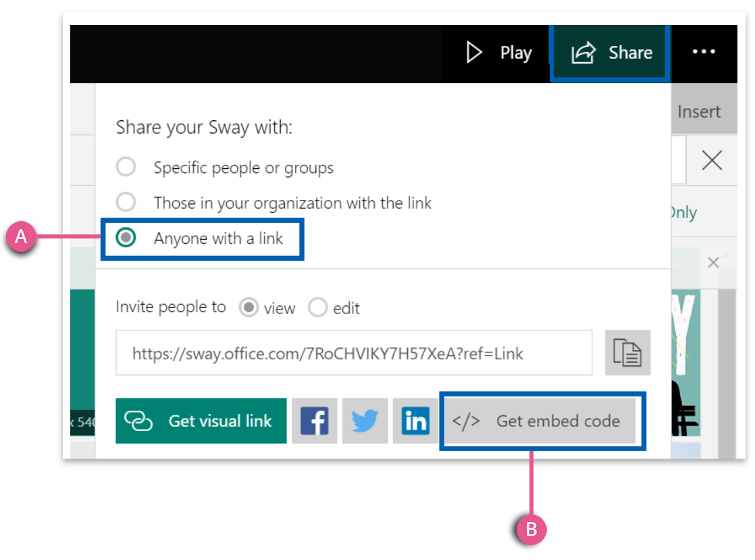This screenshot has width=755, height=560.
Task: Close the panel with the large X
Action: click(712, 160)
